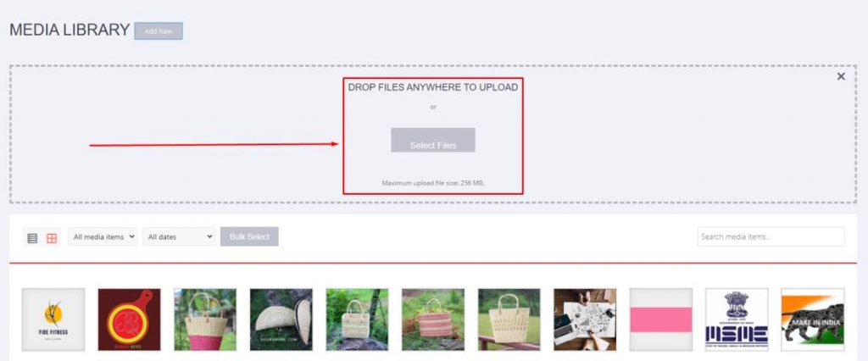Close the upload drop zone

841,76
